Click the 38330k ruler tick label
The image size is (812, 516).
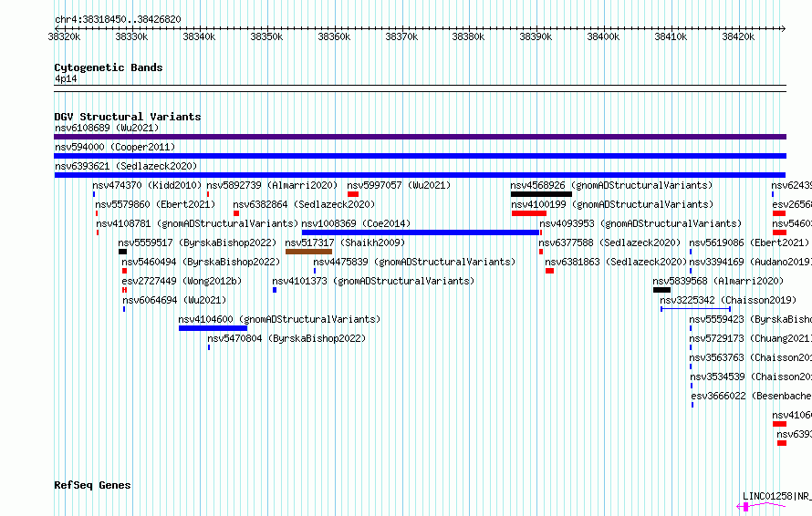tap(131, 36)
